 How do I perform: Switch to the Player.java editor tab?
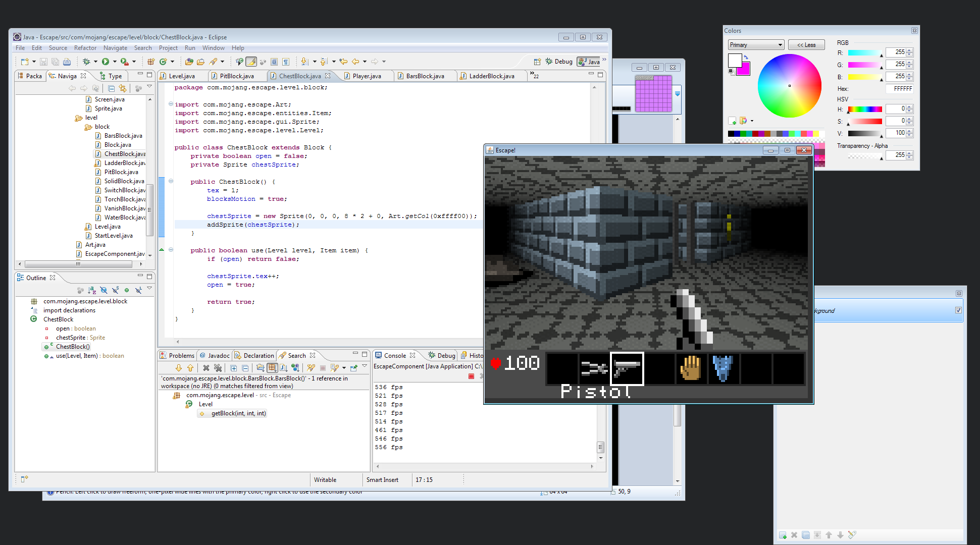(367, 76)
